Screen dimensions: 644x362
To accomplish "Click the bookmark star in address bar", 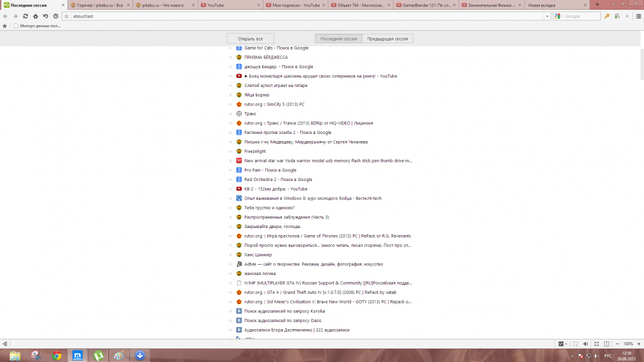I will pyautogui.click(x=67, y=16).
